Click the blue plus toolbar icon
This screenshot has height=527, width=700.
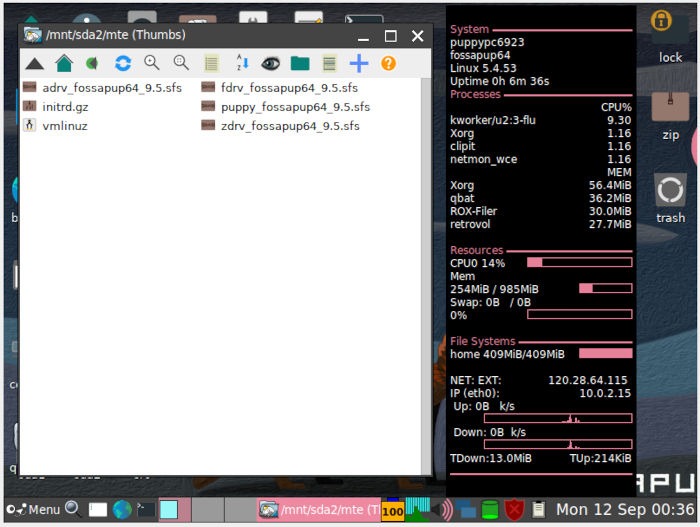point(358,63)
